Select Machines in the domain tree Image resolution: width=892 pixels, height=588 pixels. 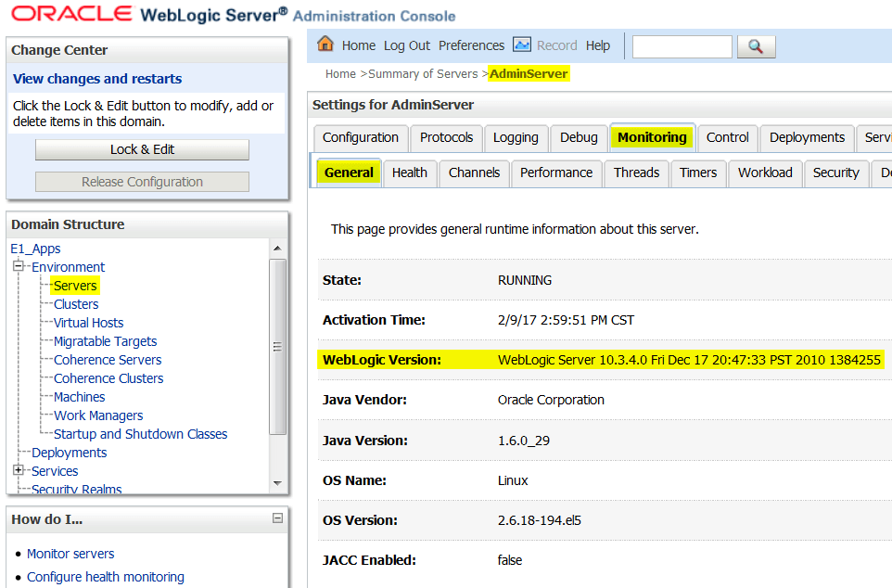tap(80, 397)
